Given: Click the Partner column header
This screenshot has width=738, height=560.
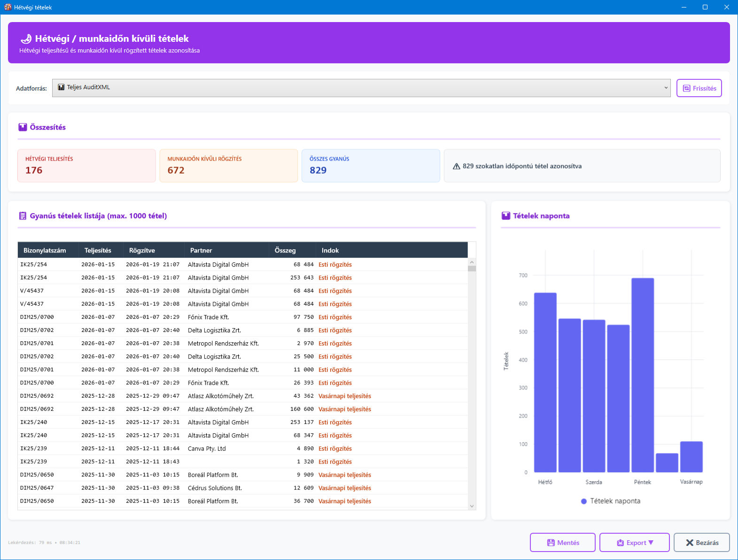Looking at the screenshot, I should (201, 250).
